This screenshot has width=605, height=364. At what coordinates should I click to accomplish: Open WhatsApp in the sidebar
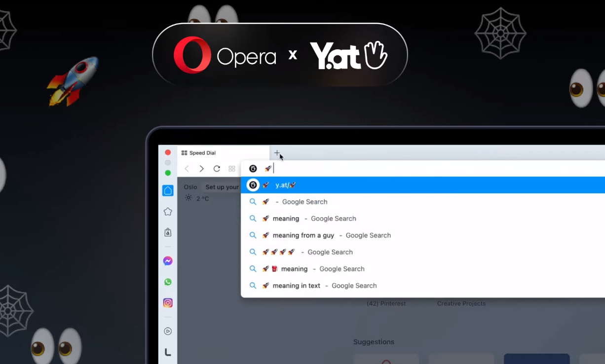pos(168,282)
